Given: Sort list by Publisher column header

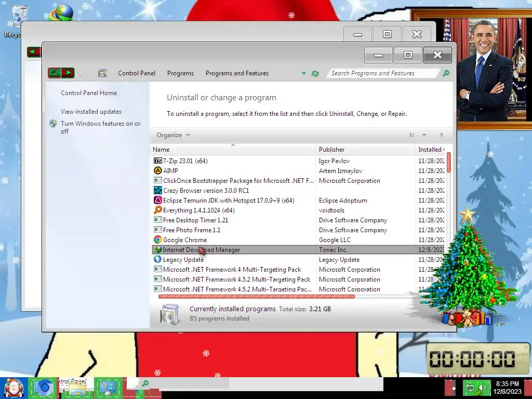Looking at the screenshot, I should pyautogui.click(x=365, y=149).
